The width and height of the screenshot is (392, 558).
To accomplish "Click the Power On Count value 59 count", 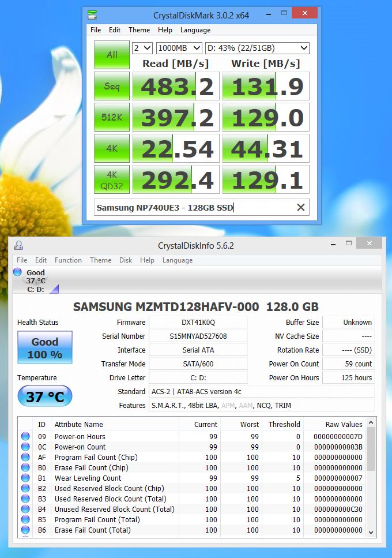I will click(x=348, y=364).
